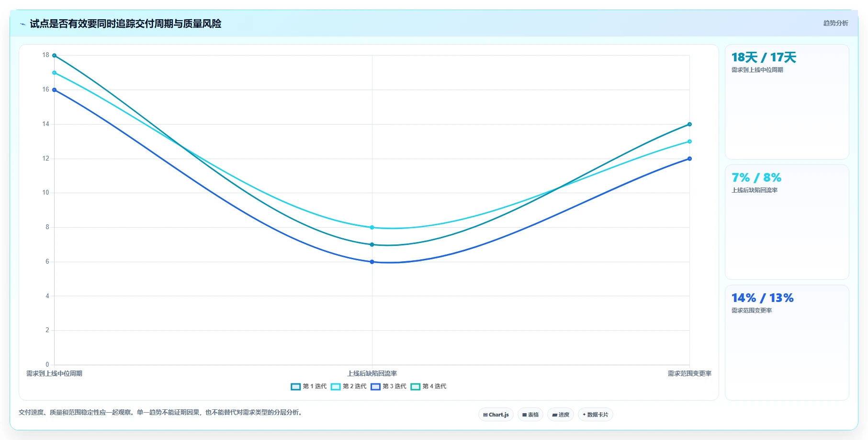Toggle the 第 4 迭代 legend series
The height and width of the screenshot is (440, 868).
(428, 386)
